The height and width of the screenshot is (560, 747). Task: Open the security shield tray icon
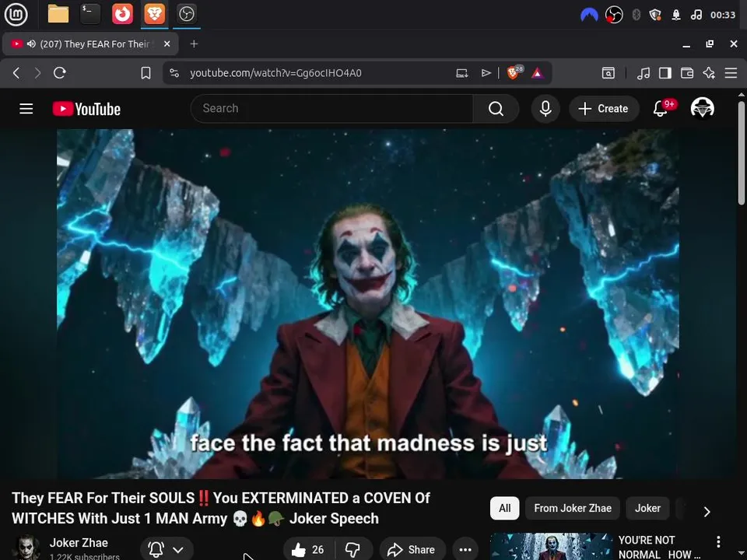tap(655, 15)
